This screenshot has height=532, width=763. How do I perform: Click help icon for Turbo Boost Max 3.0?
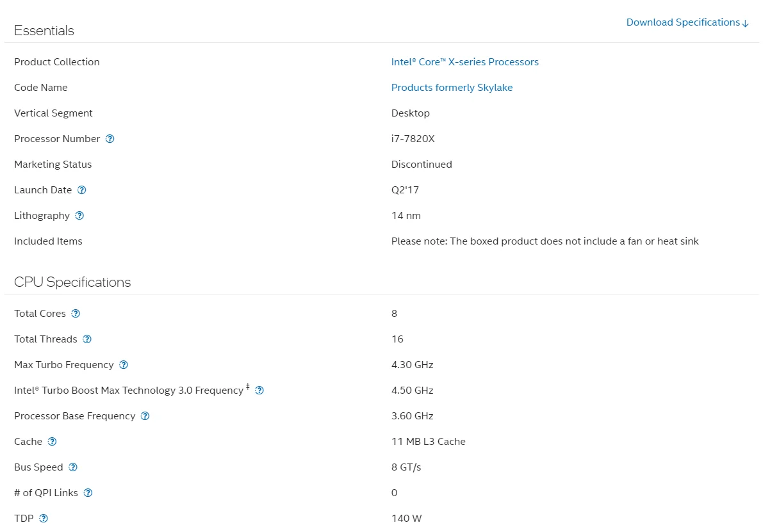pyautogui.click(x=259, y=391)
